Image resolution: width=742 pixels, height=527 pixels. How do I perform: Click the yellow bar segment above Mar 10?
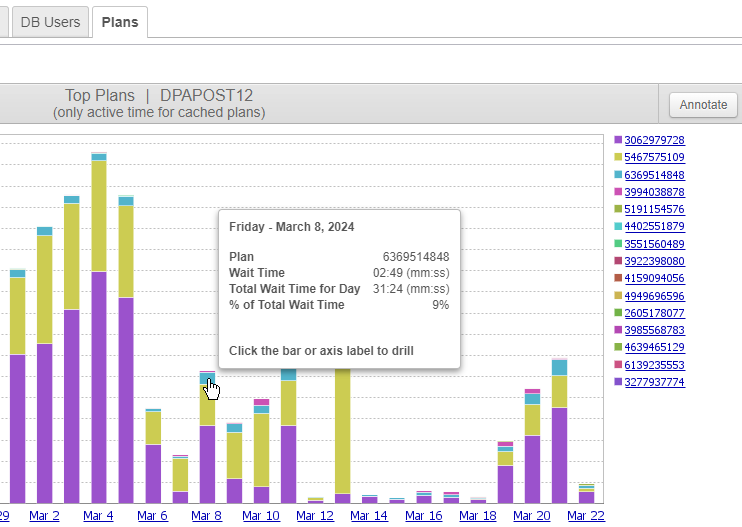[x=261, y=448]
